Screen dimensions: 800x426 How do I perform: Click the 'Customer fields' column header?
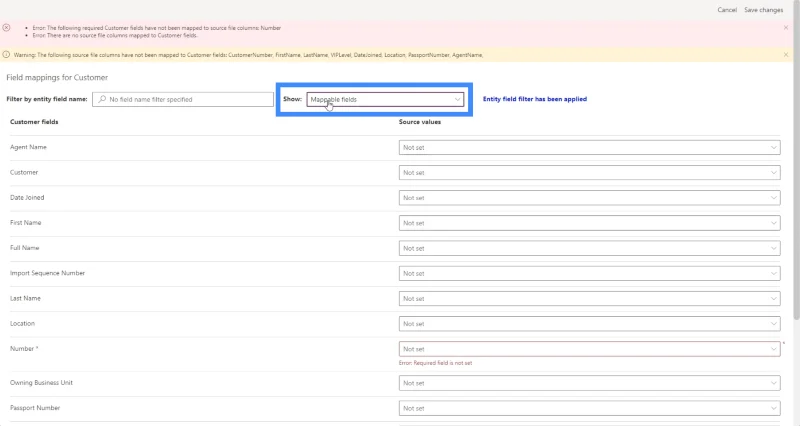pos(34,122)
